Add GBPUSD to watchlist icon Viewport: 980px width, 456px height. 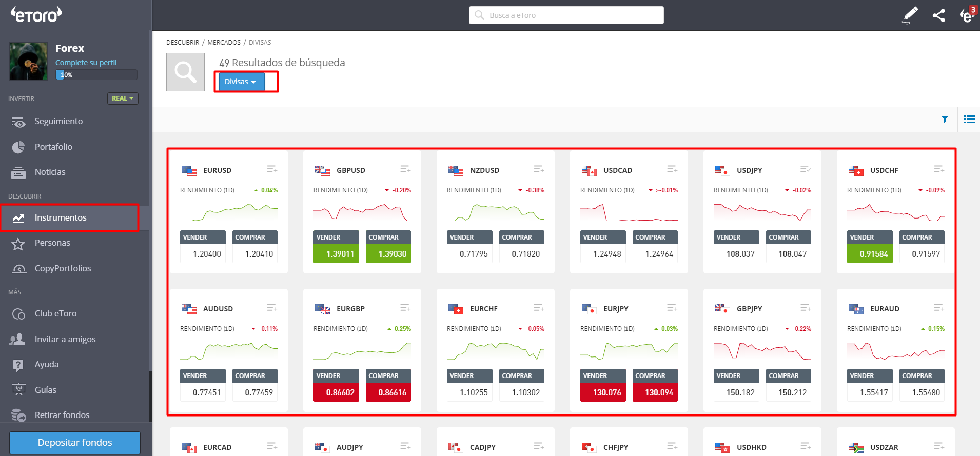coord(405,169)
